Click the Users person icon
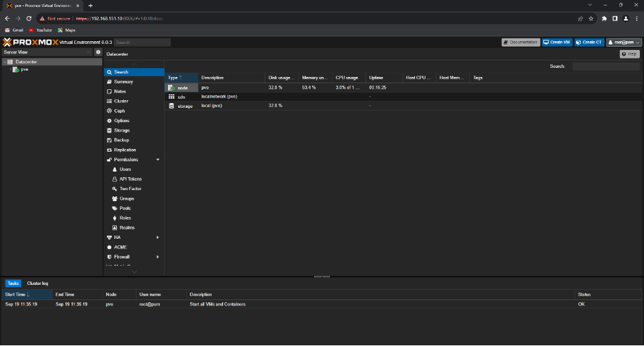The image size is (644, 346). coord(115,170)
